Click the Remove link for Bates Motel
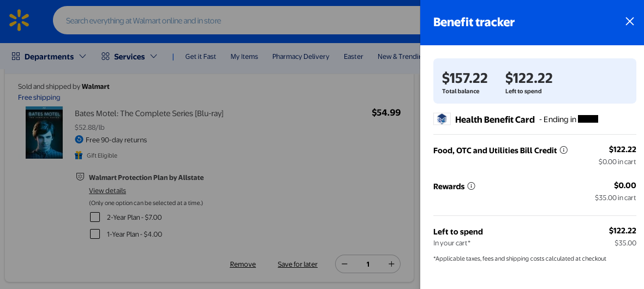Screen dimensions: 644x289 243,264
